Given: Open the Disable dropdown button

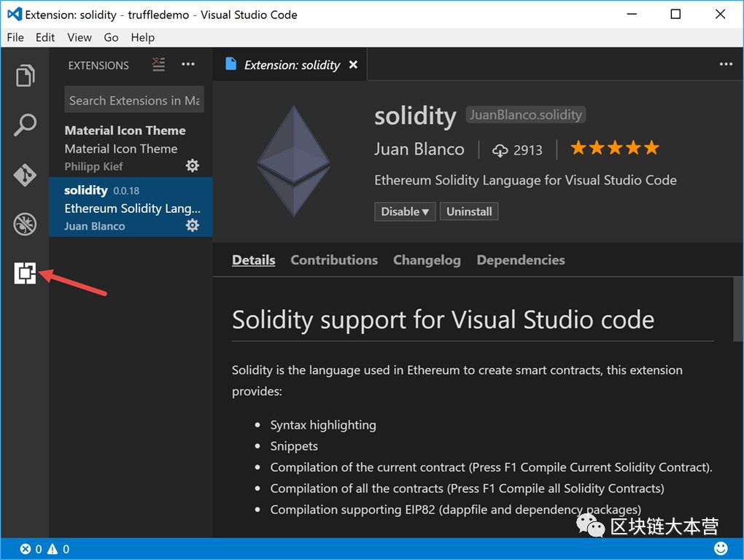Looking at the screenshot, I should pyautogui.click(x=405, y=211).
